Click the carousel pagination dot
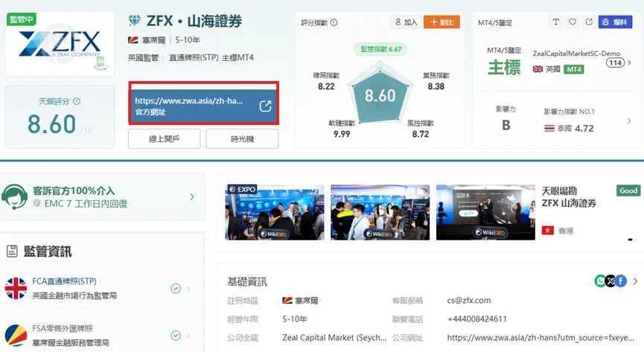The height and width of the screenshot is (352, 644). click(x=630, y=240)
